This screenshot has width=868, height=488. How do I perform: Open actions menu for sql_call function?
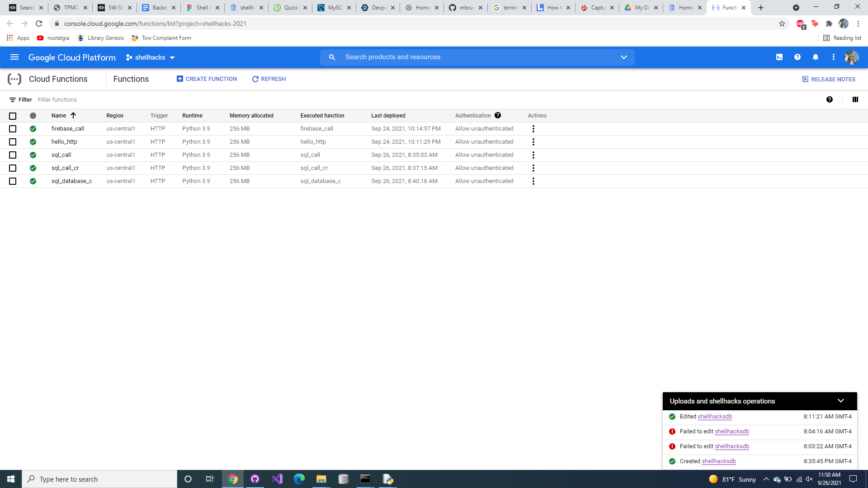(533, 155)
